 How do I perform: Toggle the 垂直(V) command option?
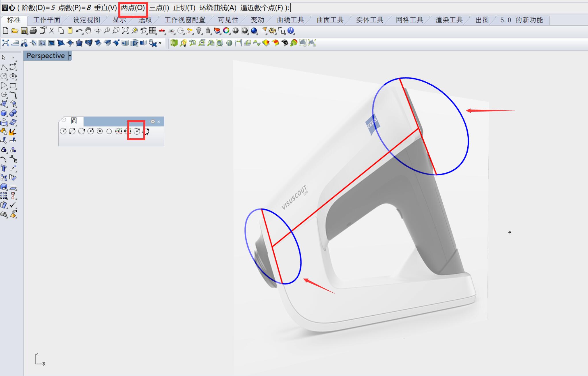pos(105,8)
